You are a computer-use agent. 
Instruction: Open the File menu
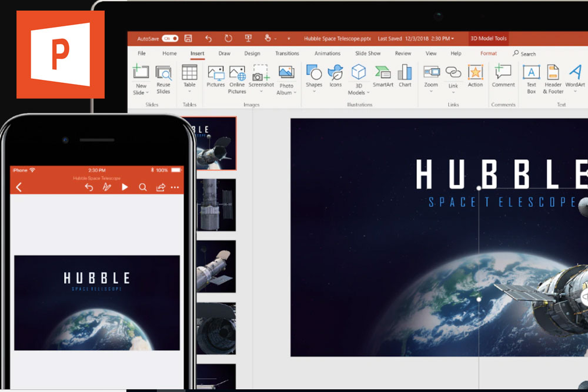pyautogui.click(x=141, y=53)
